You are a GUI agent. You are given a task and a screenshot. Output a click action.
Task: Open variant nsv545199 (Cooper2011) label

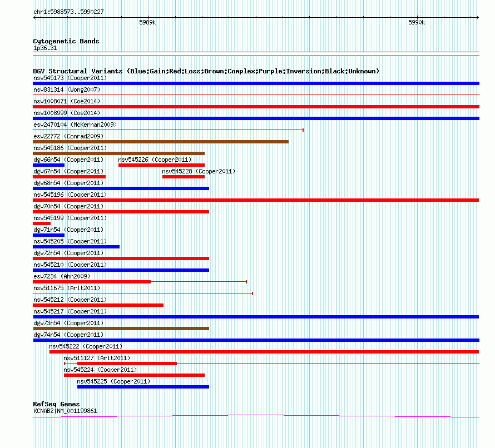(x=70, y=218)
